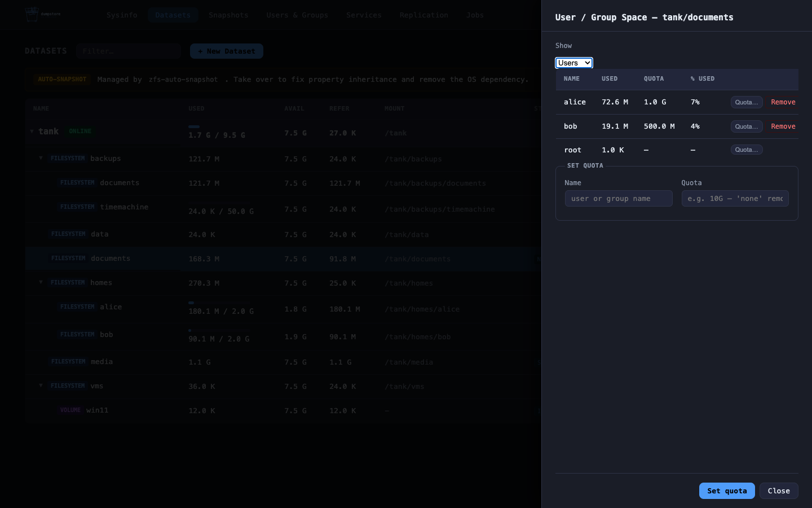Open the Services tab

tap(364, 15)
